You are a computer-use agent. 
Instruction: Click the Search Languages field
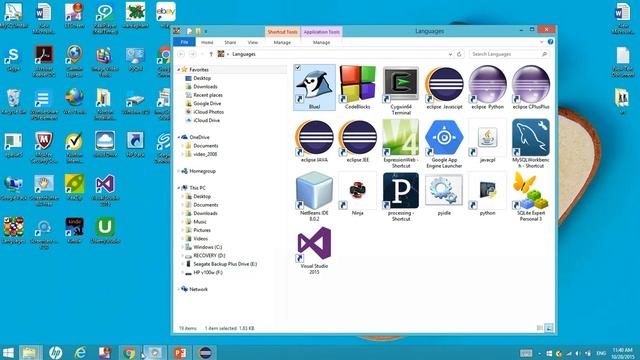coord(509,54)
